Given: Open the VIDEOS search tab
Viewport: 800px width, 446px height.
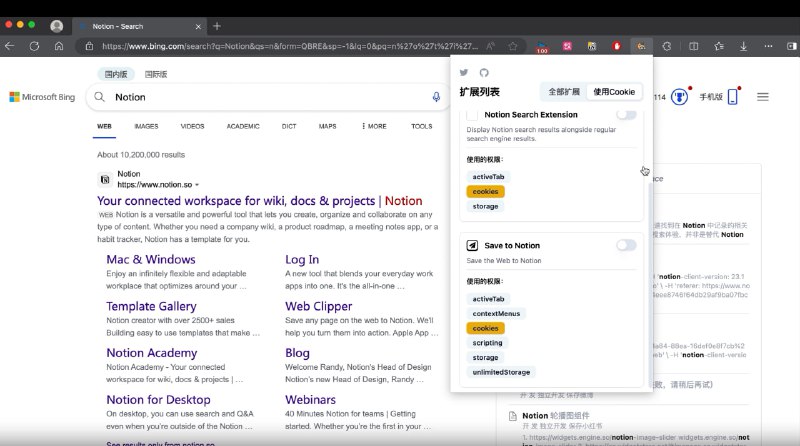Looking at the screenshot, I should pos(192,126).
